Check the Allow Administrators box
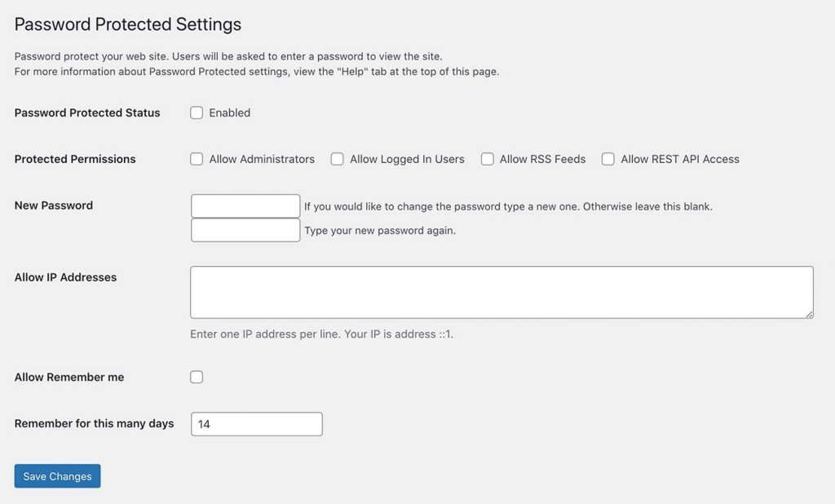This screenshot has height=504, width=835. coord(197,159)
